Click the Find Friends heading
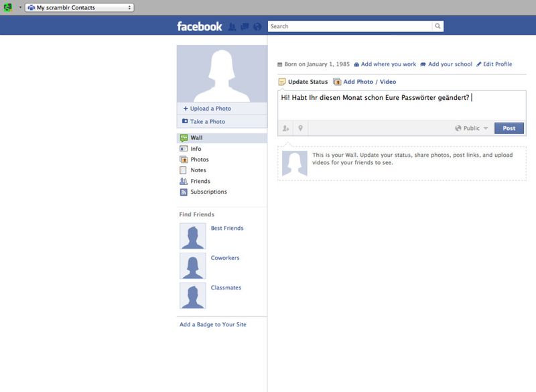The height and width of the screenshot is (392, 536). pos(197,214)
